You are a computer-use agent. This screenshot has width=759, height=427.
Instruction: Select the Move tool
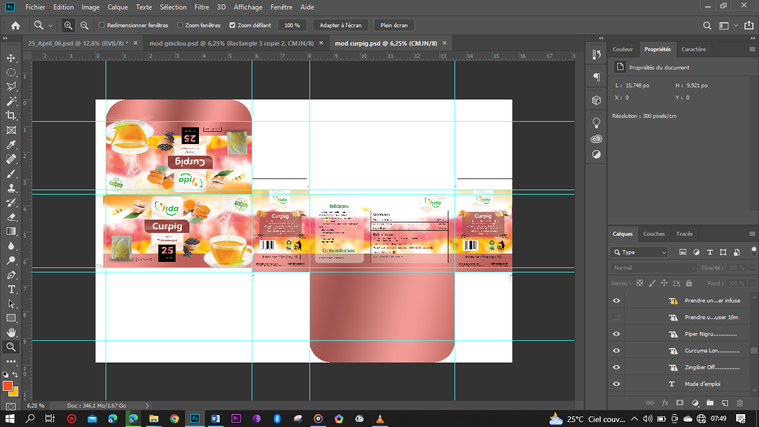tap(11, 58)
